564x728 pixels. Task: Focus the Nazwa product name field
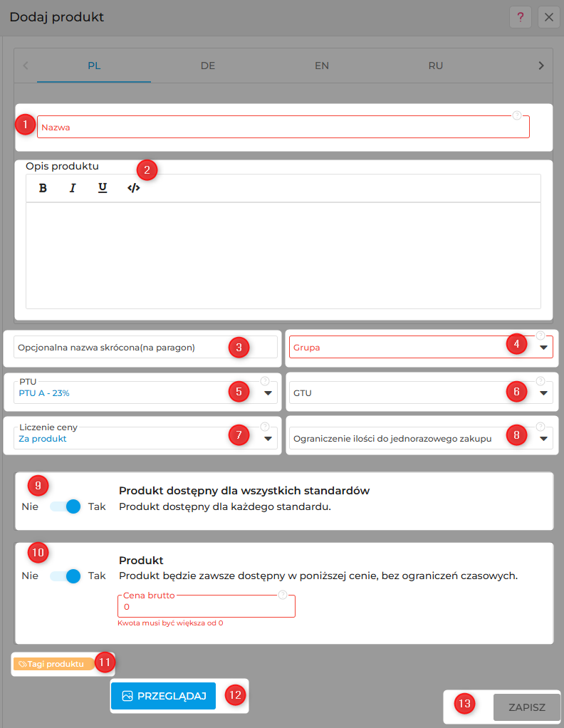point(283,128)
